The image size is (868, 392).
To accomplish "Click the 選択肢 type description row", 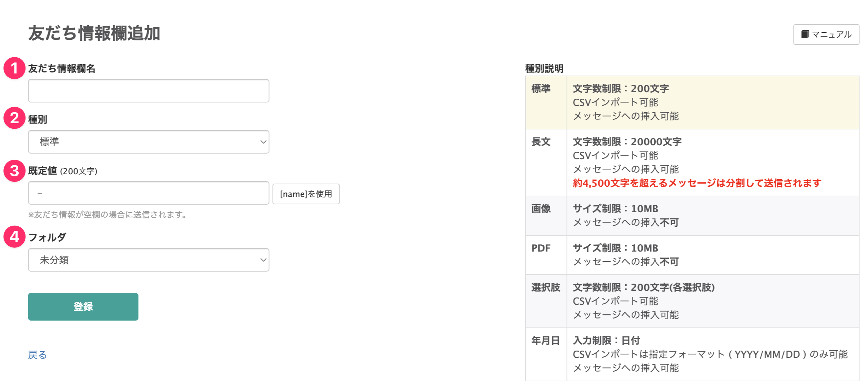I will [x=692, y=301].
